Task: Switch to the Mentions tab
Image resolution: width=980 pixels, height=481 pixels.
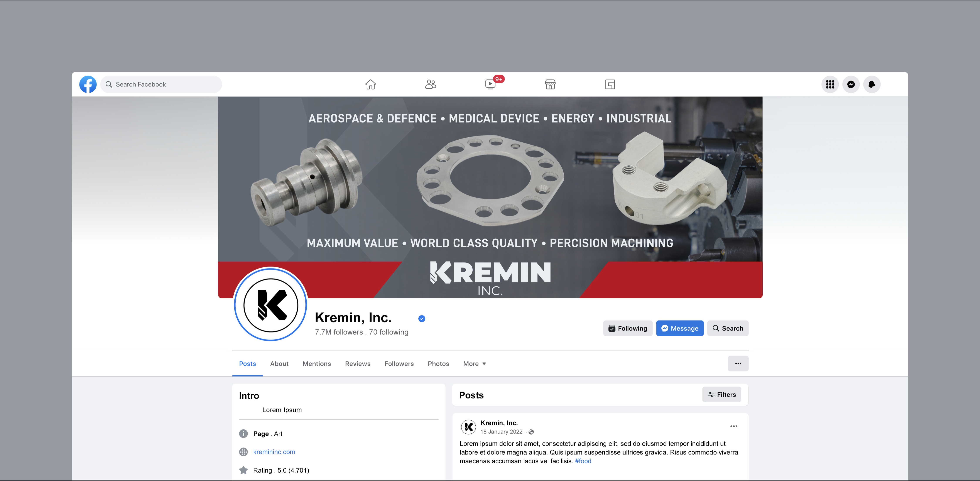Action: 316,364
